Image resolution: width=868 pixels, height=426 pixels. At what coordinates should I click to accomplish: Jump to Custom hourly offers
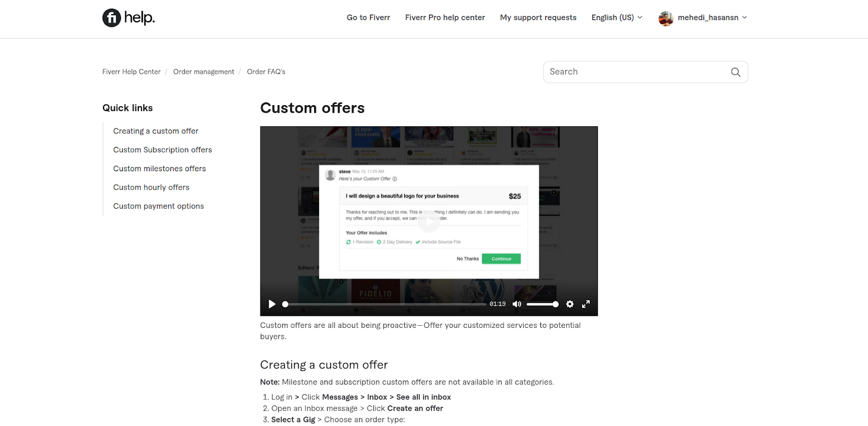[151, 188]
